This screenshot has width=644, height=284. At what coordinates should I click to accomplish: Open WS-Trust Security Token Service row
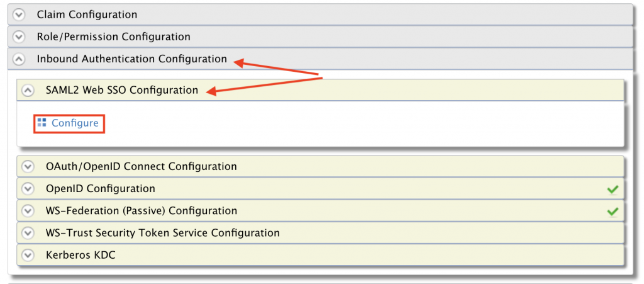pos(162,233)
